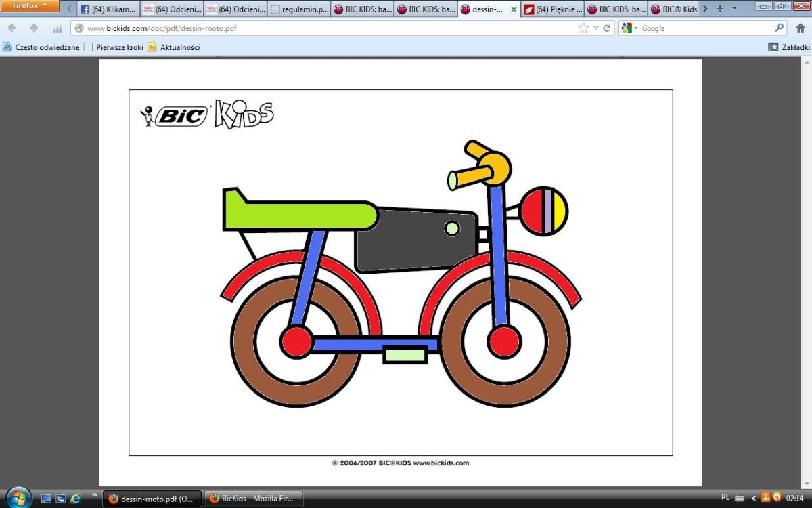Bookmark this page with the star icon
The height and width of the screenshot is (508, 812).
[583, 28]
